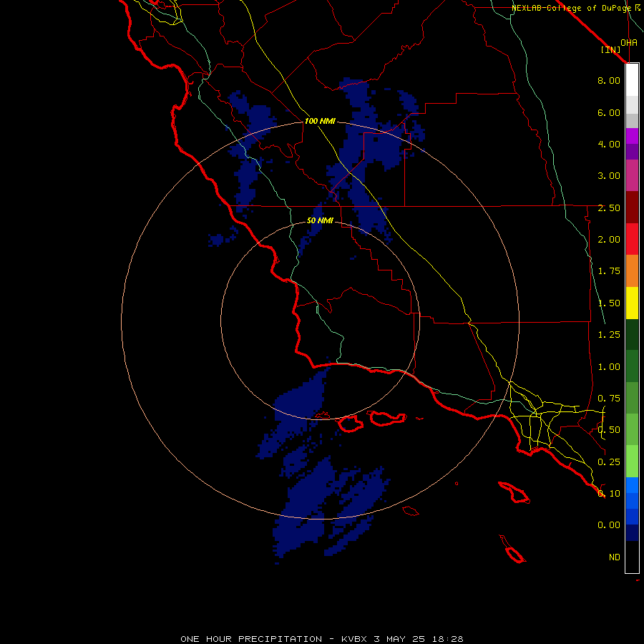Click the 50 NMI range ring label

(320, 220)
